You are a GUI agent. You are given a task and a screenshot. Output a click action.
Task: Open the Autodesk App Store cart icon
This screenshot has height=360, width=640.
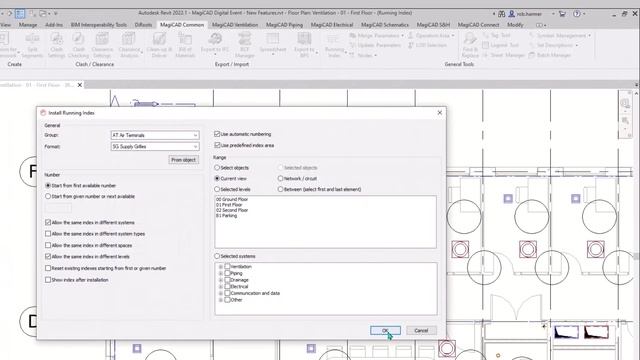click(x=562, y=13)
